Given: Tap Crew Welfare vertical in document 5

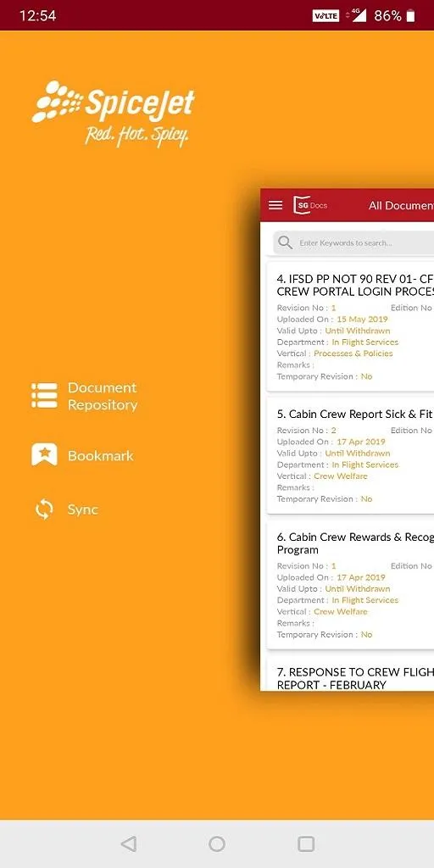Looking at the screenshot, I should click(x=341, y=476).
